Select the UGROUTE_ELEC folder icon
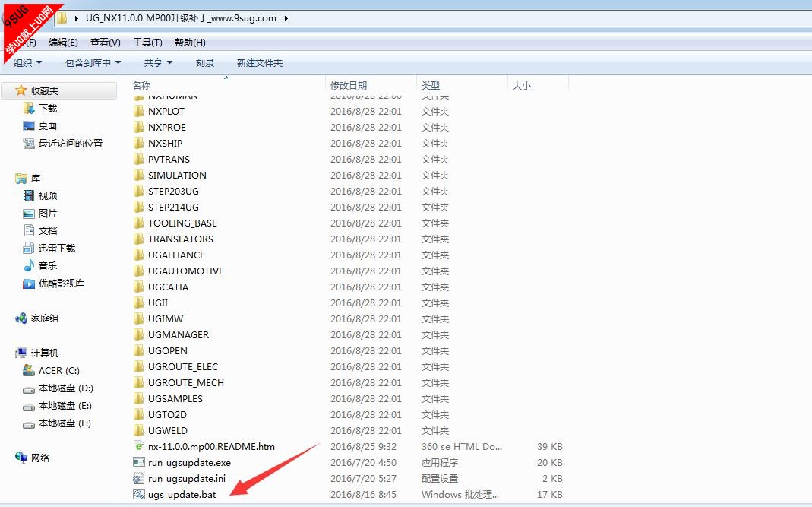The width and height of the screenshot is (812, 507). [x=139, y=366]
